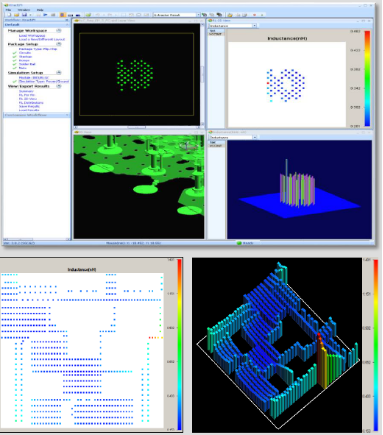
Task: Select Simulation Type: Power/Ground link
Action: coord(44,81)
